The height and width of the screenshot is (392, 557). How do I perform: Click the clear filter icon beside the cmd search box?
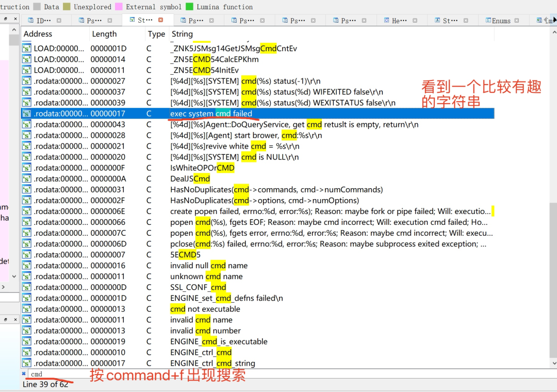[24, 374]
